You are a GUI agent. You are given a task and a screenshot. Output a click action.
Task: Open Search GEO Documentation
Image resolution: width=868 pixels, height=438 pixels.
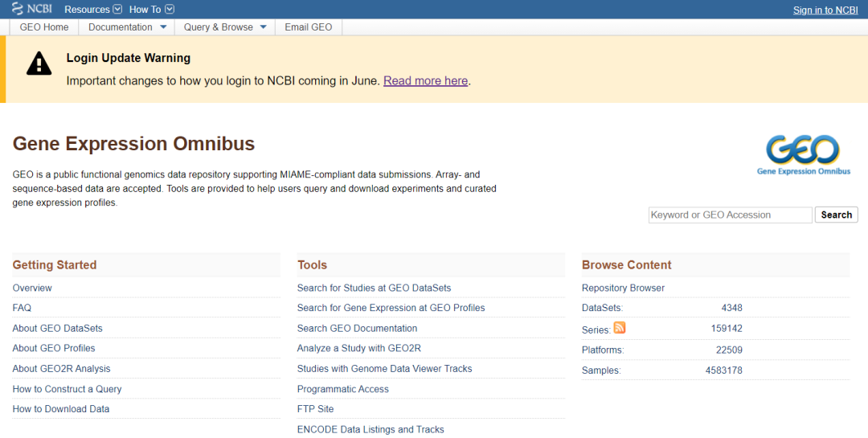click(x=357, y=329)
